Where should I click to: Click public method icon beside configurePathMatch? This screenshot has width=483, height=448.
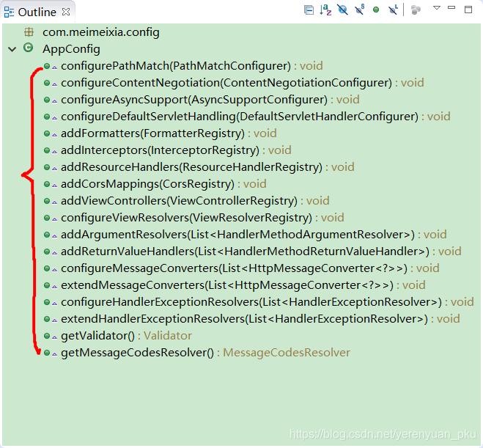47,66
